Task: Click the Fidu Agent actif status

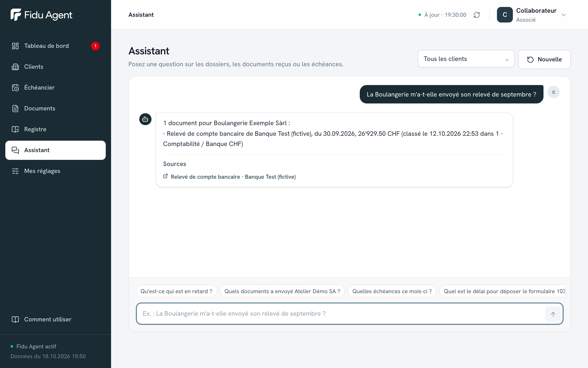Action: point(36,347)
